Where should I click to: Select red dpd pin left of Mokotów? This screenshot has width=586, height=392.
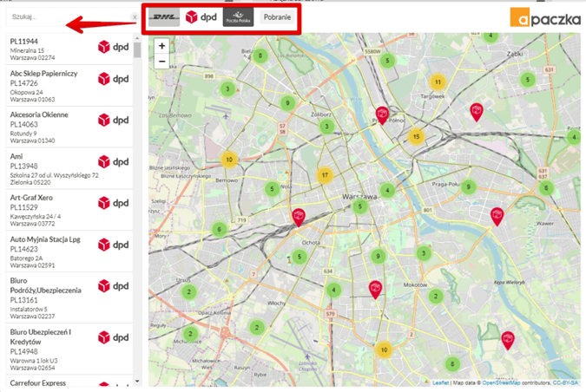(x=375, y=290)
